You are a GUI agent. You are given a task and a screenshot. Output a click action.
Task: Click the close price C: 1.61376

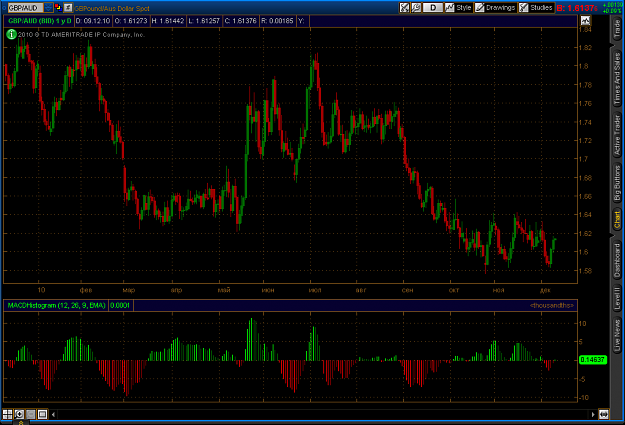240,21
